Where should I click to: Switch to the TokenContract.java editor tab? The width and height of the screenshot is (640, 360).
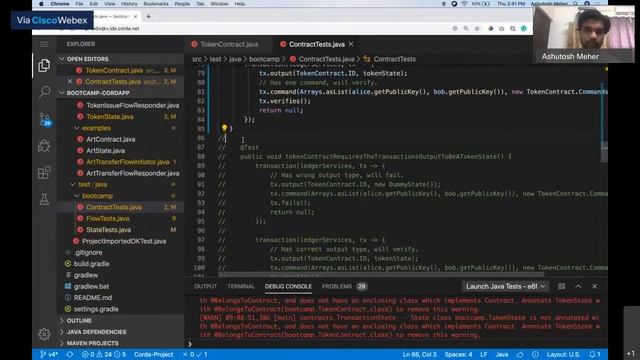pos(229,44)
